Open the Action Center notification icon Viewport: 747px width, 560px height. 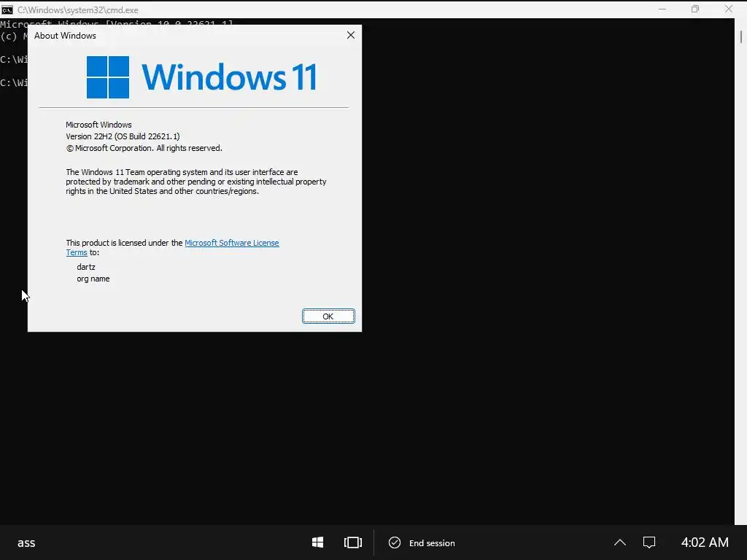pyautogui.click(x=649, y=542)
